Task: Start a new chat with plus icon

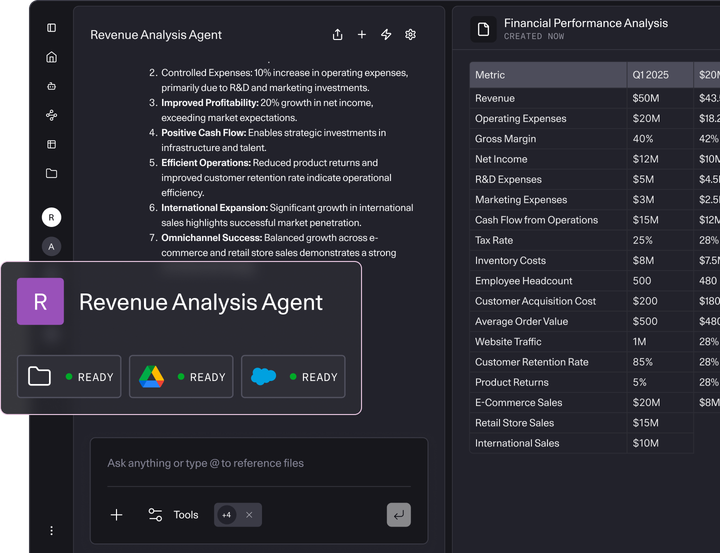Action: point(362,34)
